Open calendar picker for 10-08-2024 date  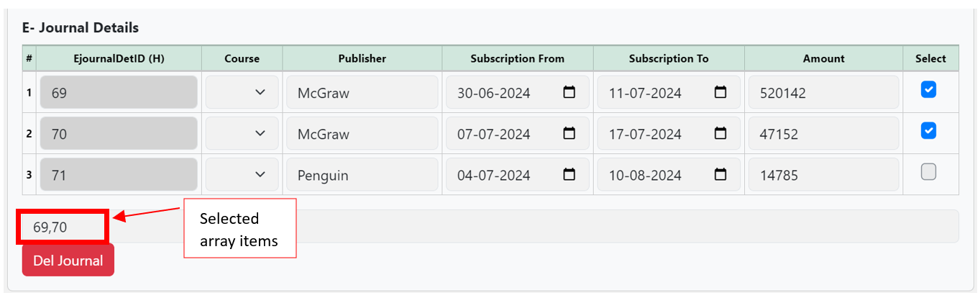(x=720, y=174)
